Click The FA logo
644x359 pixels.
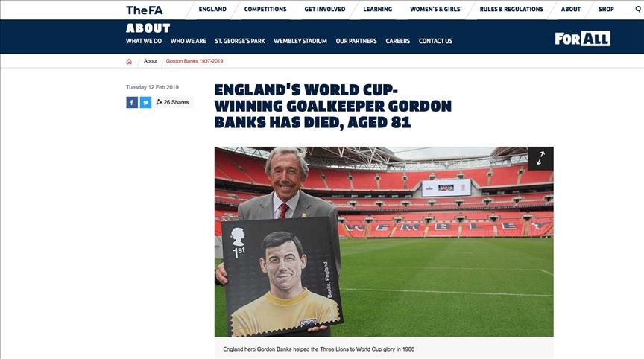[x=144, y=10]
